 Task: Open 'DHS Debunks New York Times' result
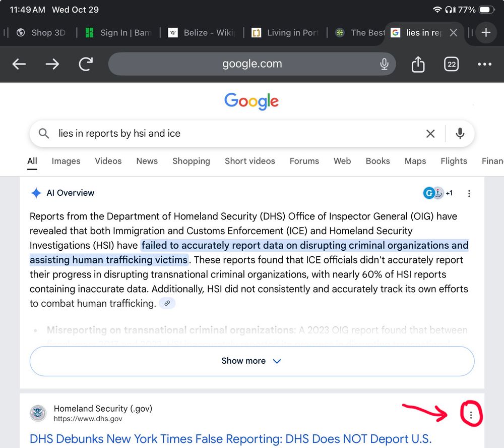pyautogui.click(x=230, y=439)
